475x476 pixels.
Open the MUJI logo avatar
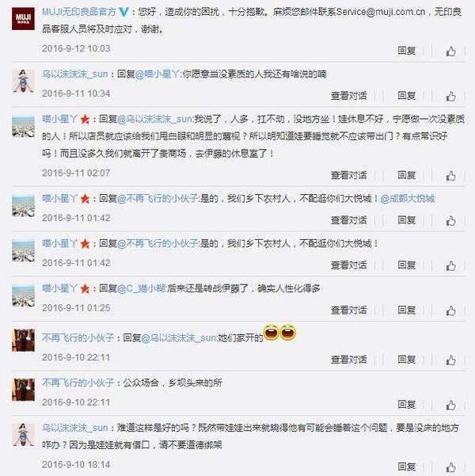pos(23,19)
